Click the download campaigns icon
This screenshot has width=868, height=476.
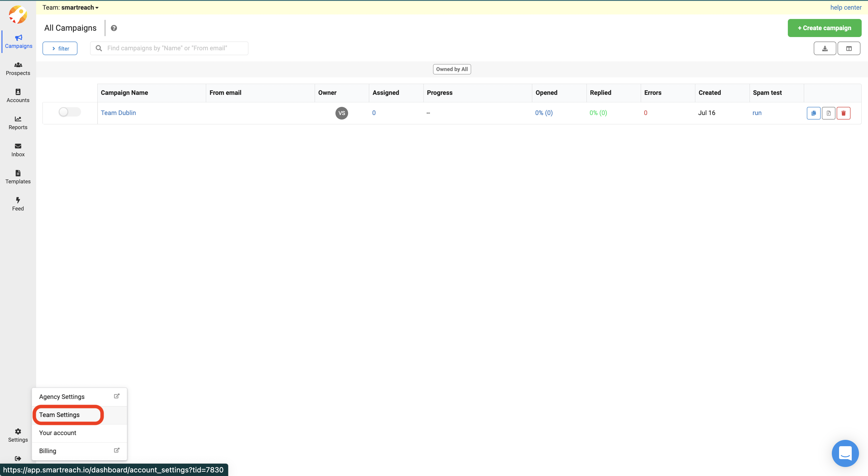[825, 48]
